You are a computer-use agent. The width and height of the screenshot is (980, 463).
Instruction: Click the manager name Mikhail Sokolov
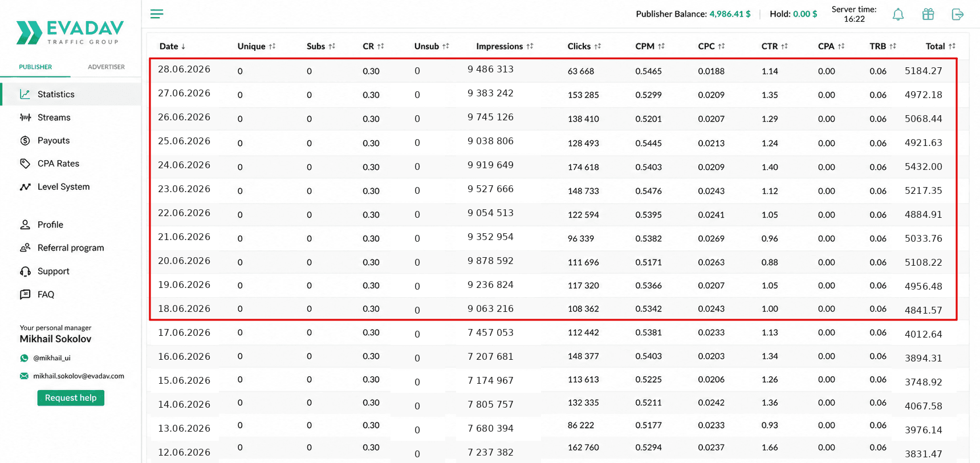pyautogui.click(x=55, y=339)
